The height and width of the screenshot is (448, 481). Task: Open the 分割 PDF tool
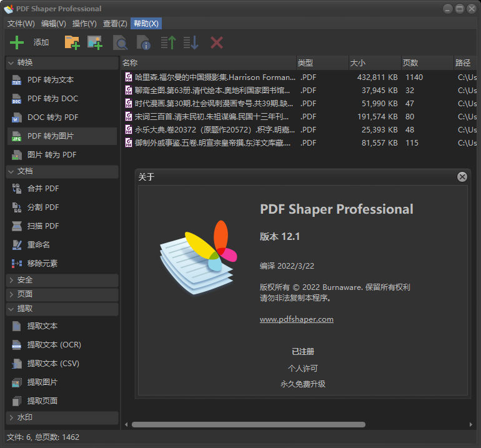62,207
